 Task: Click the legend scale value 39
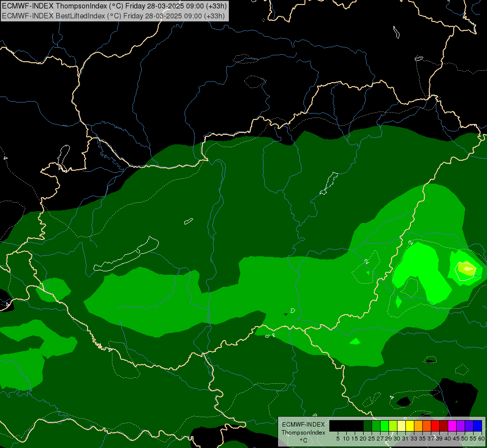[439, 439]
